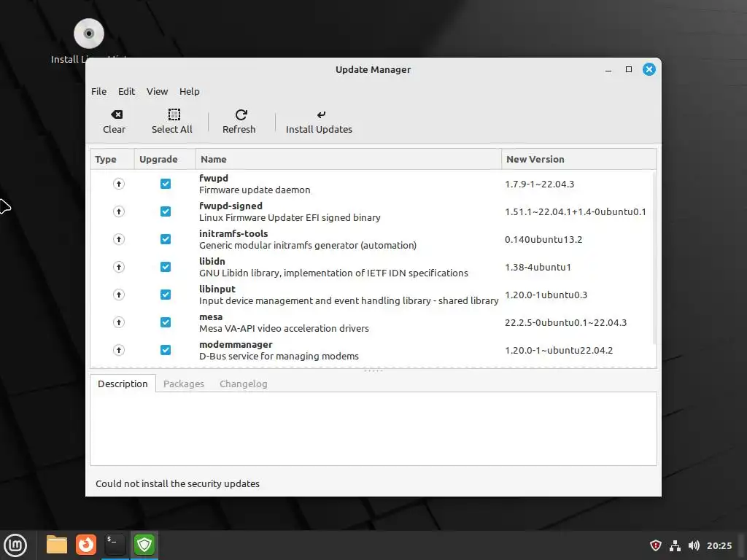
Task: Click version 1.20.0-1~ubuntu22.04.2
Action: (559, 350)
